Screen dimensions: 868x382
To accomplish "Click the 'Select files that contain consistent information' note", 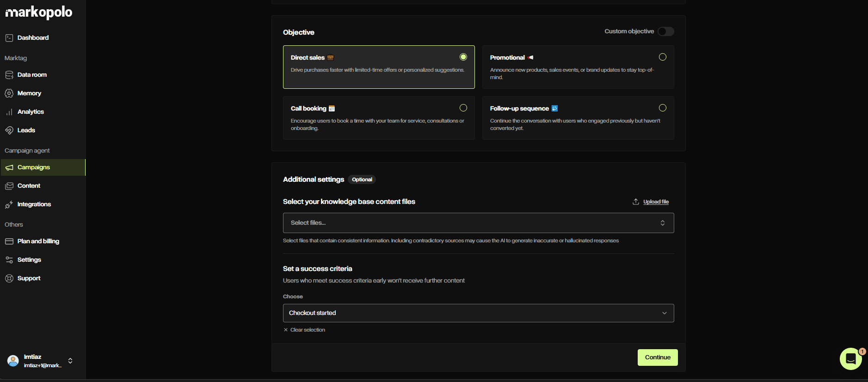I will pyautogui.click(x=451, y=240).
